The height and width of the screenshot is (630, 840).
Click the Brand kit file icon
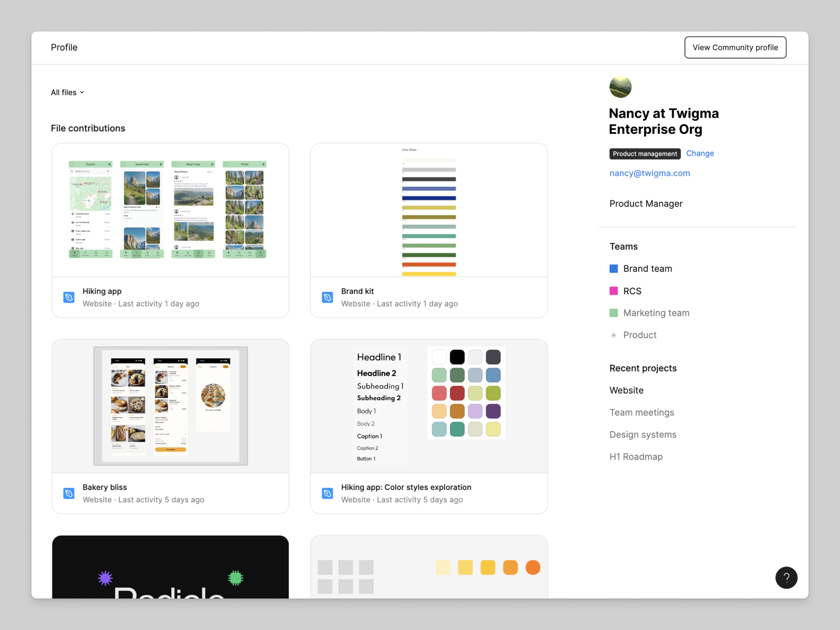tap(327, 297)
